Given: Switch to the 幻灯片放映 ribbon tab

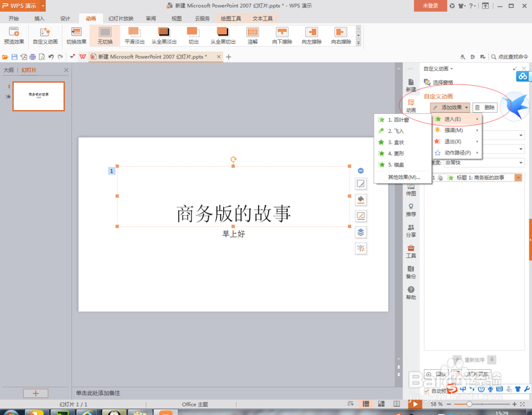Looking at the screenshot, I should pyautogui.click(x=121, y=18).
